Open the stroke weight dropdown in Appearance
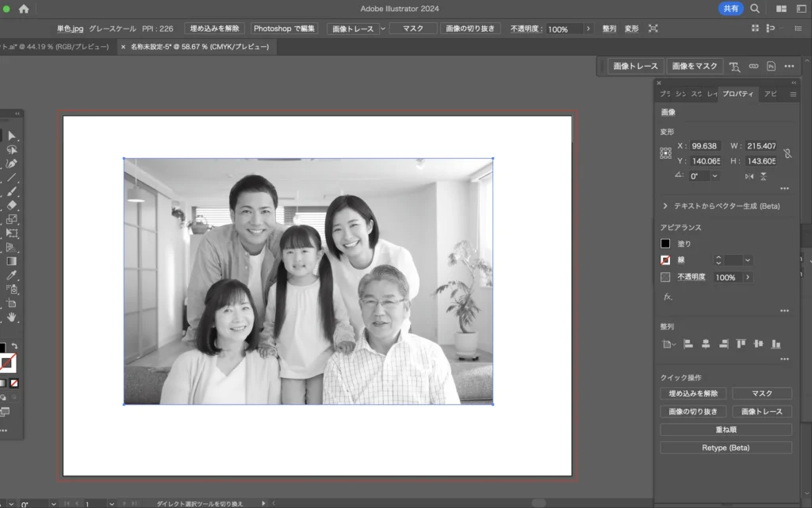 pyautogui.click(x=748, y=260)
